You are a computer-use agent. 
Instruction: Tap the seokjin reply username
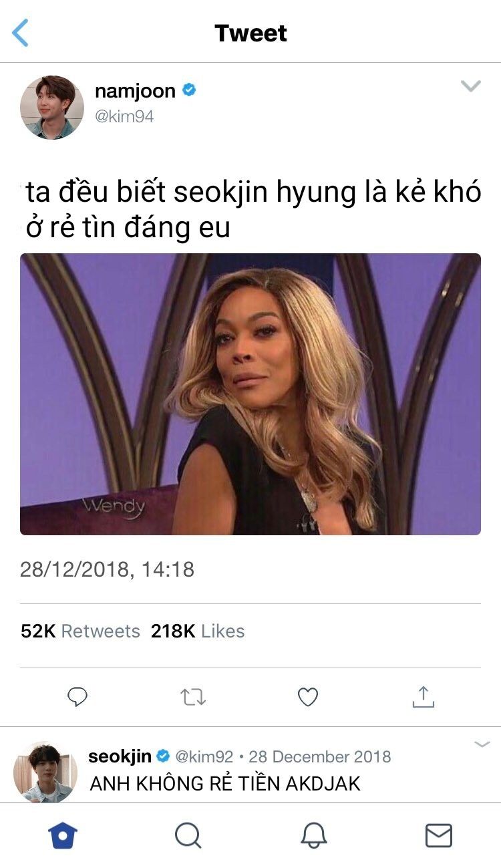tap(120, 756)
